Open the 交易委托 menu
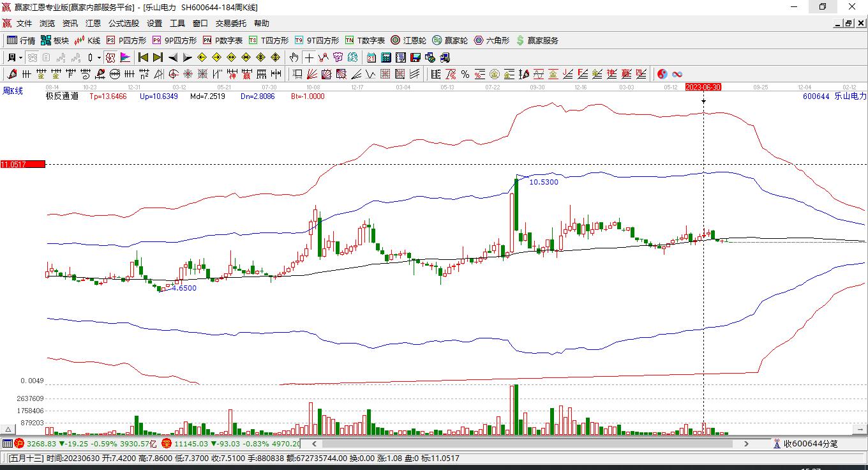Viewport: 868px width, 470px height. [x=231, y=23]
